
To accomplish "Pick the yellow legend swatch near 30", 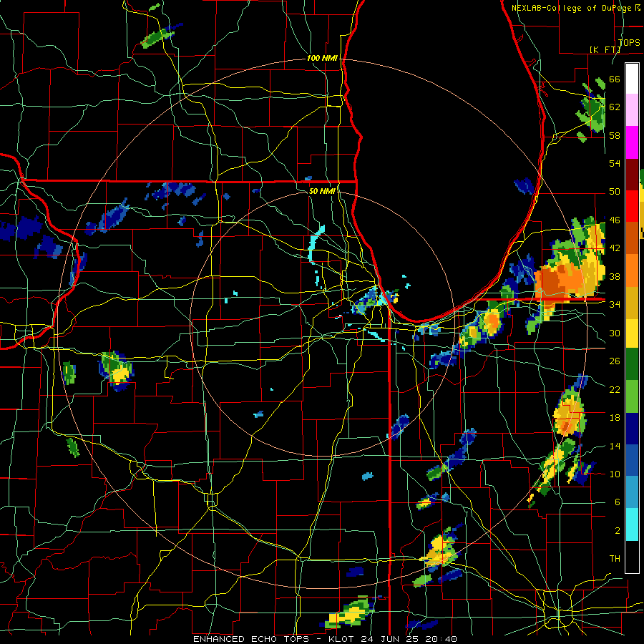I will pyautogui.click(x=632, y=333).
